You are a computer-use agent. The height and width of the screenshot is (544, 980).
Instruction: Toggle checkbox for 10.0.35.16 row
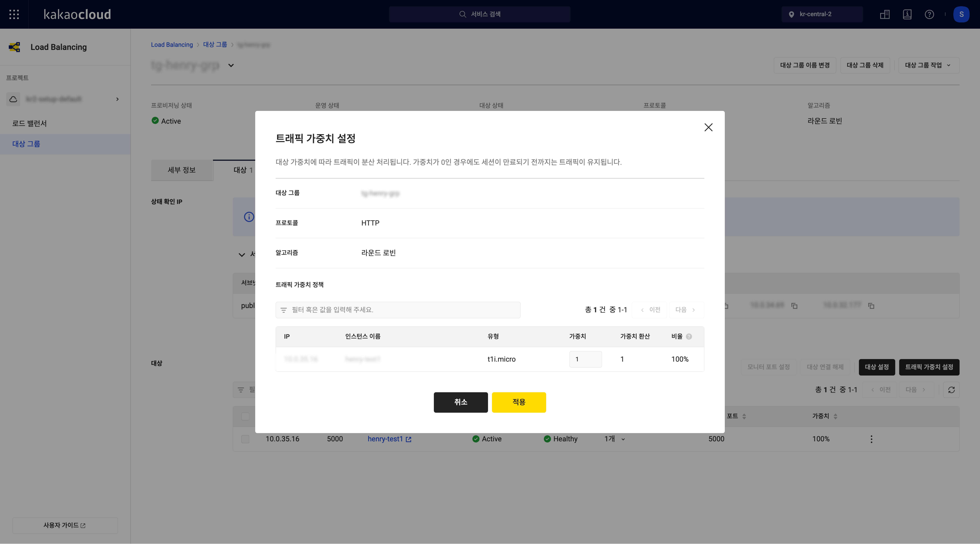pyautogui.click(x=245, y=439)
